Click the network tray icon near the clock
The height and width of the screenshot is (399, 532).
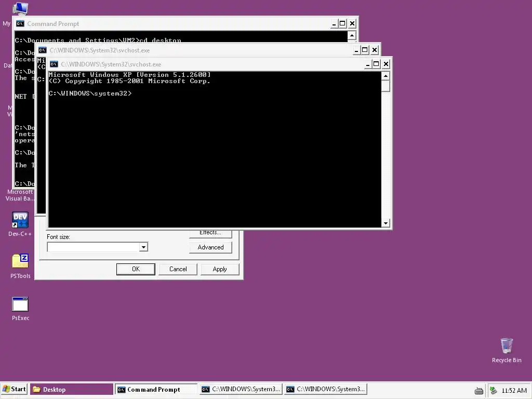click(x=494, y=391)
